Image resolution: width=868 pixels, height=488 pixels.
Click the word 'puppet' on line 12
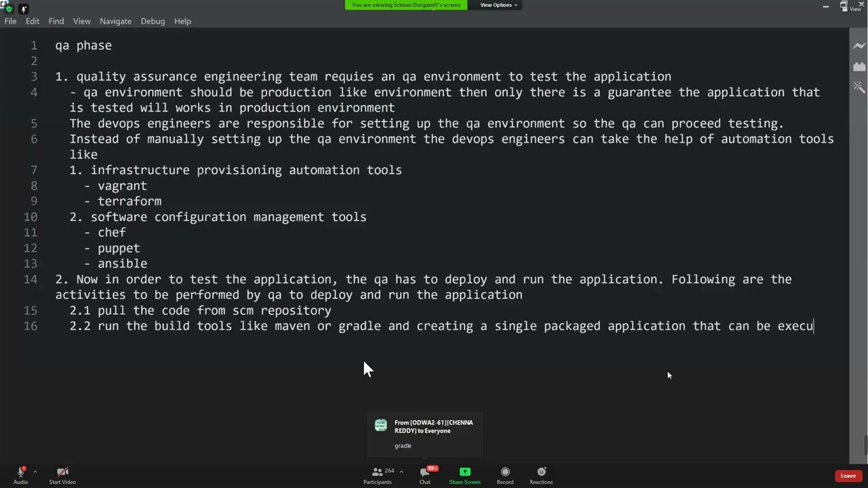tap(119, 248)
